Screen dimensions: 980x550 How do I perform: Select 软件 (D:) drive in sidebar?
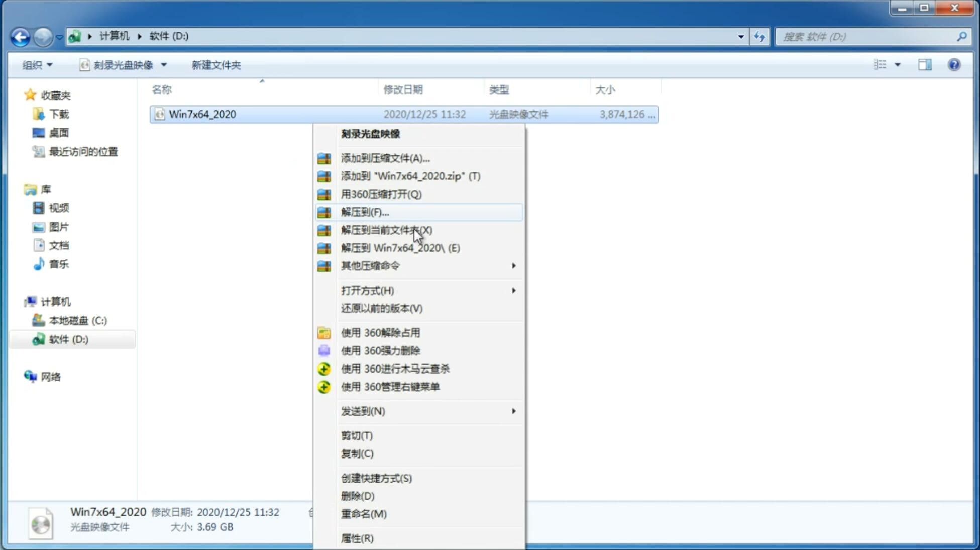[x=67, y=339]
